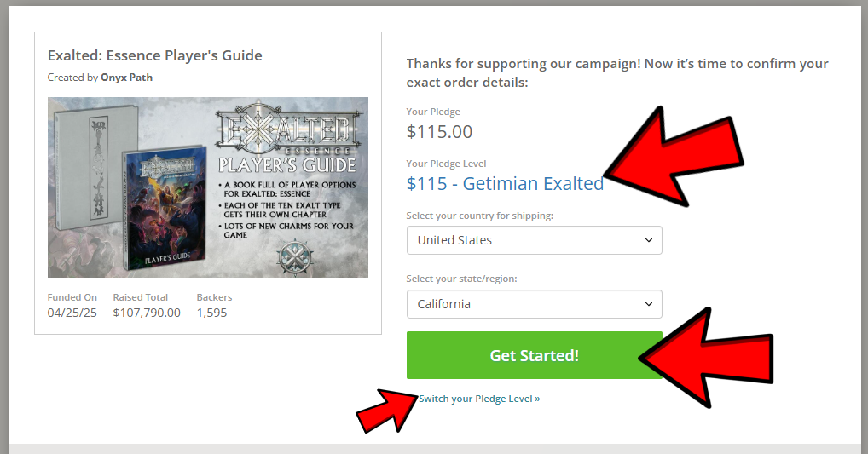Click the Backers count 1,595

click(211, 313)
